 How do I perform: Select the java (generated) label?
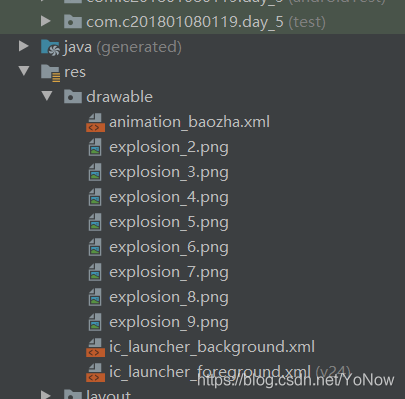tap(122, 47)
